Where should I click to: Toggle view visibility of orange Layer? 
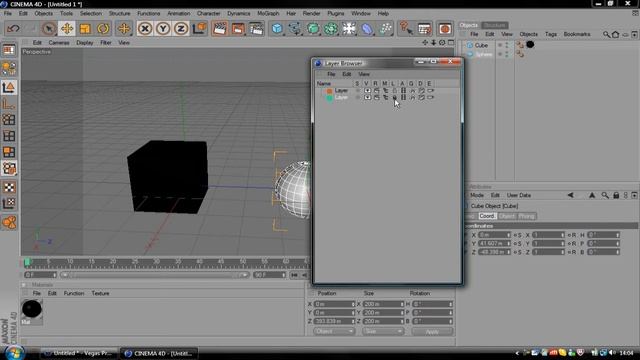(367, 91)
